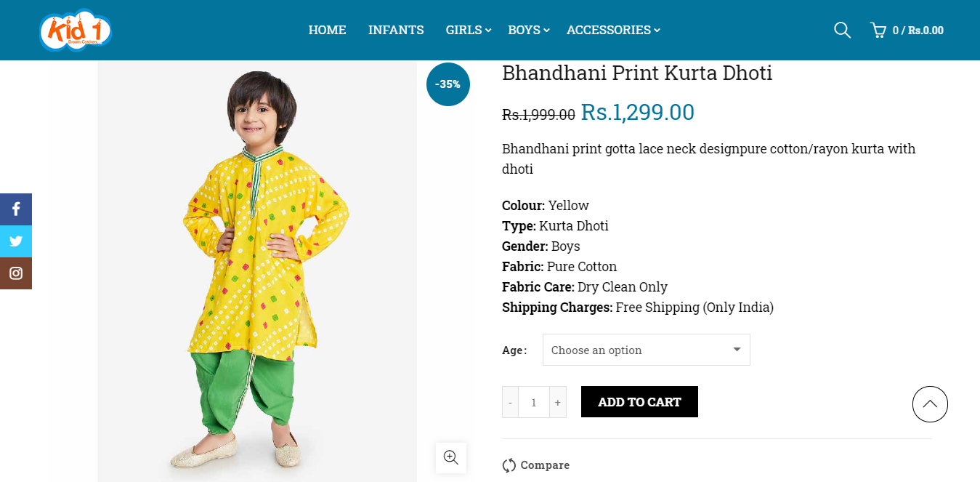
Task: Open the Facebook share icon
Action: [16, 209]
